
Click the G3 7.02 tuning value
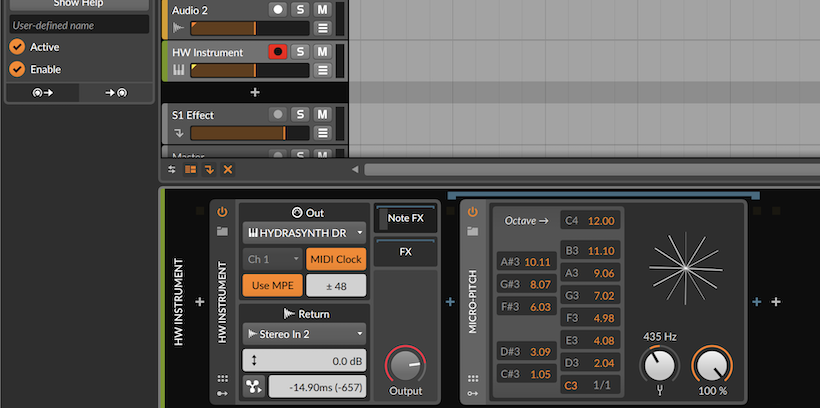tap(590, 296)
